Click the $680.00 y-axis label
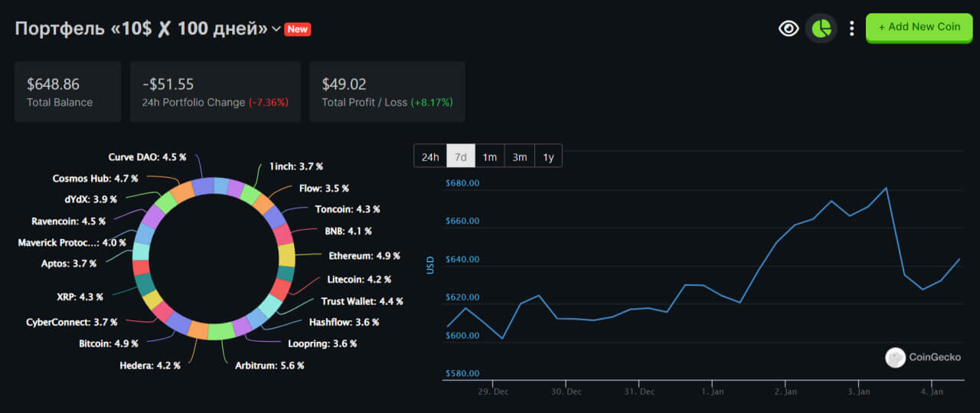The image size is (980, 413). click(x=462, y=183)
